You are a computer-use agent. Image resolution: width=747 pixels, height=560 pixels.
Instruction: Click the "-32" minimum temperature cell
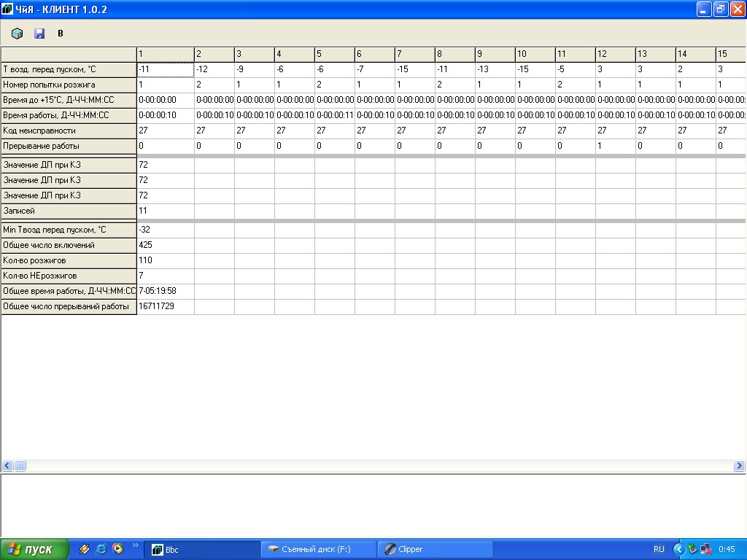(x=166, y=230)
